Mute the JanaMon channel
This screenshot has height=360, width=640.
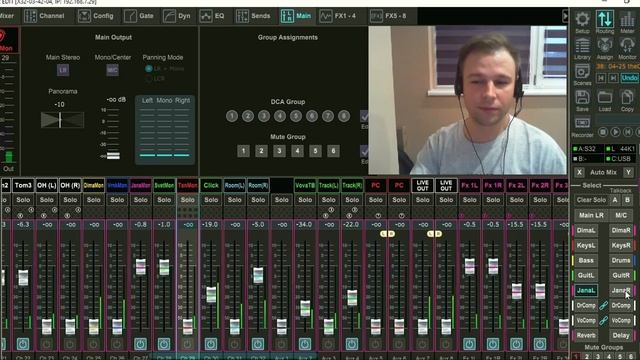[x=140, y=344]
